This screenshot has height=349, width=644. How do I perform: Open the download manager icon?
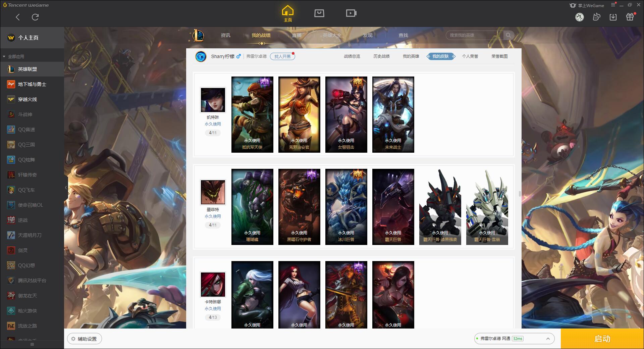click(x=613, y=17)
